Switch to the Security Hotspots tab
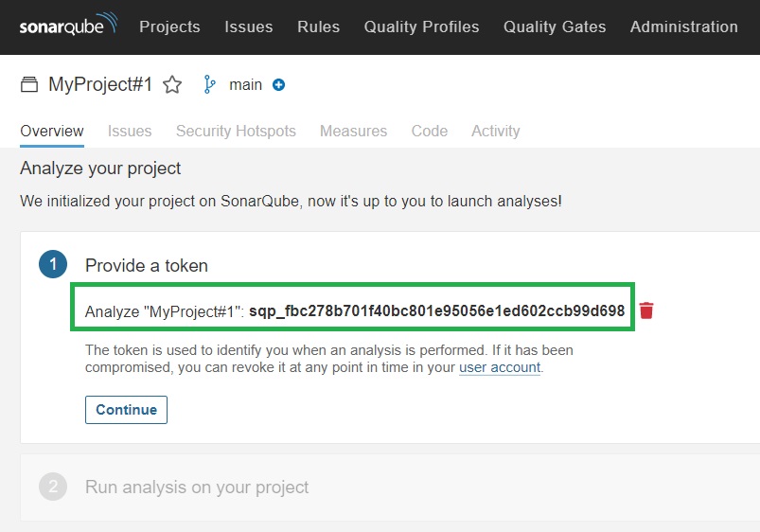The height and width of the screenshot is (532, 760). [236, 131]
